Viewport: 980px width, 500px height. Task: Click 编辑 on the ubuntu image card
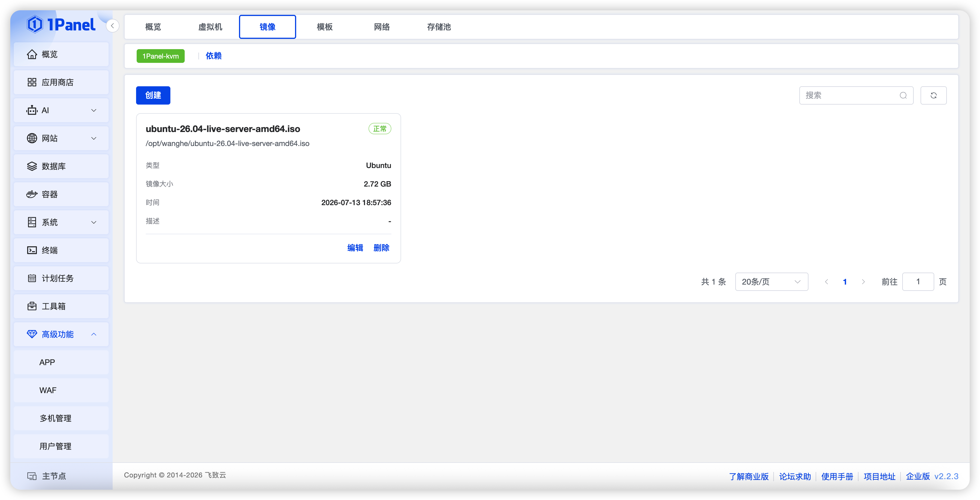[x=355, y=248]
